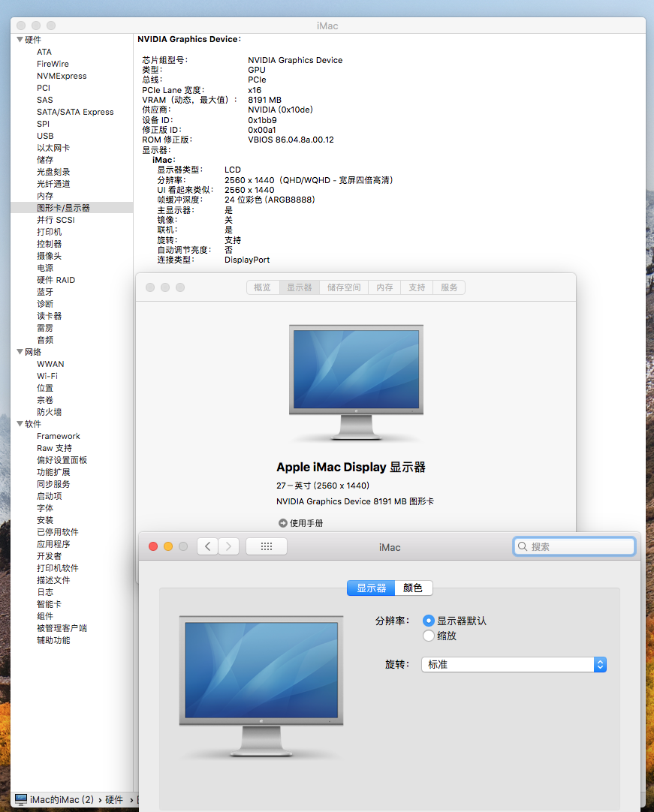Viewport: 654px width, 812px height.
Task: Select FireWire in sidebar
Action: tap(53, 64)
